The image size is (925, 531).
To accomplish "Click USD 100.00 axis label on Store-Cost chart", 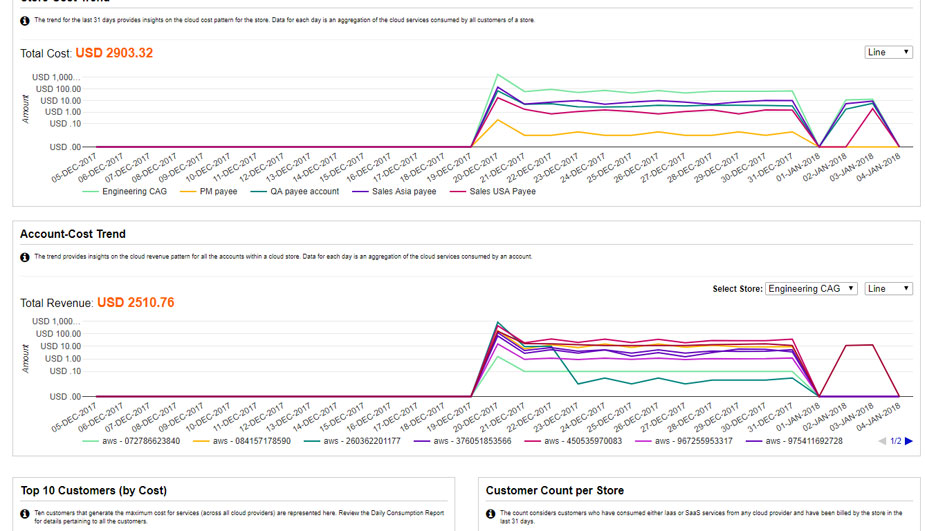I will (58, 89).
